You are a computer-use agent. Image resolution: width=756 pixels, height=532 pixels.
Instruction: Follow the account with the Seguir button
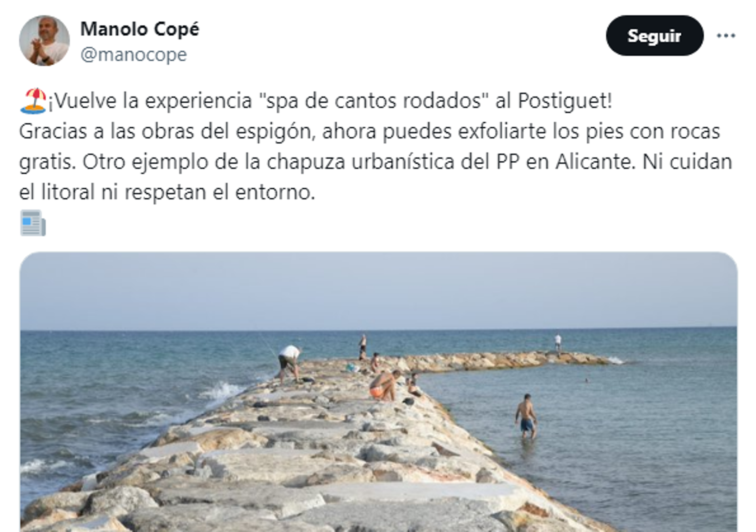(654, 36)
